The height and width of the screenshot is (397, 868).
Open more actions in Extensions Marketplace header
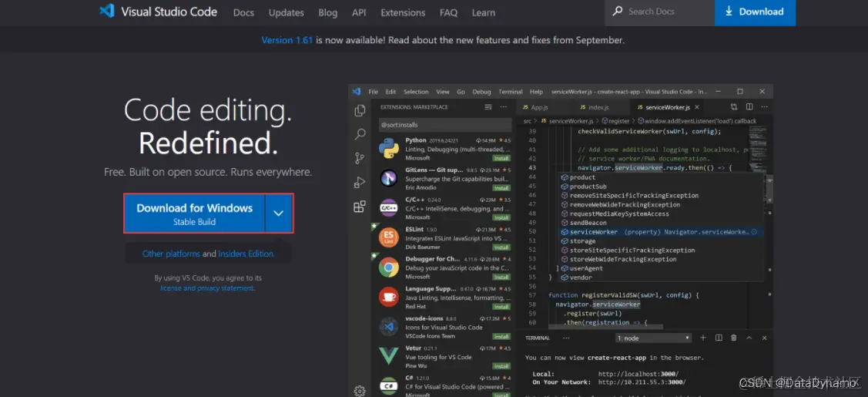[x=503, y=107]
